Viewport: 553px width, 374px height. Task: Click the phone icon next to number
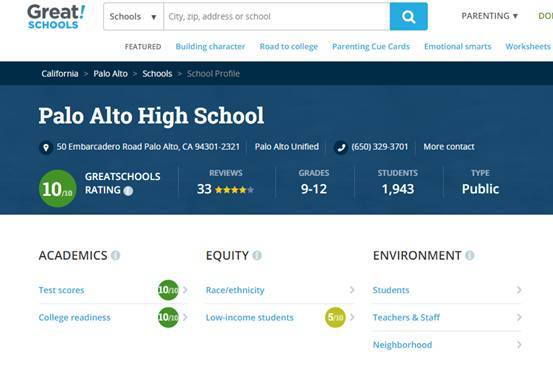[x=341, y=147]
